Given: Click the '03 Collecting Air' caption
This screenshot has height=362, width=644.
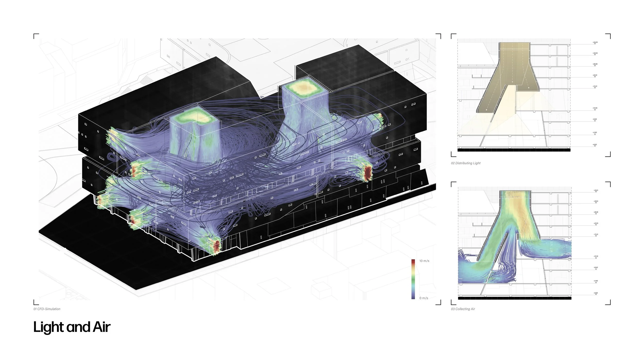Looking at the screenshot, I should pyautogui.click(x=463, y=309).
